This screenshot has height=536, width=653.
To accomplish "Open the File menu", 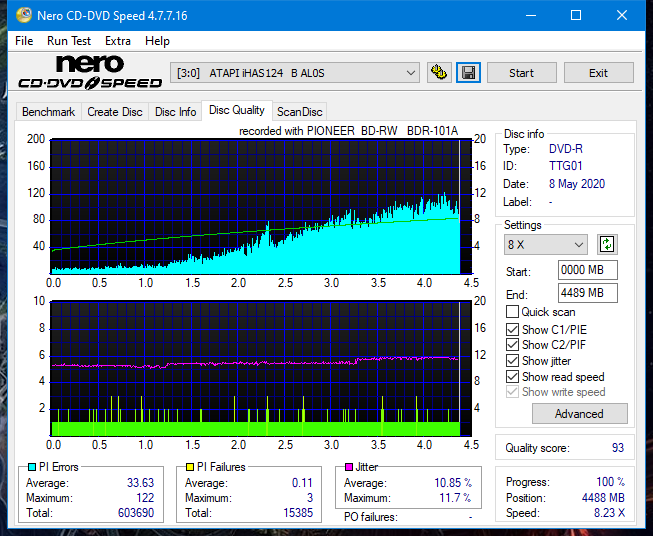I will [24, 41].
